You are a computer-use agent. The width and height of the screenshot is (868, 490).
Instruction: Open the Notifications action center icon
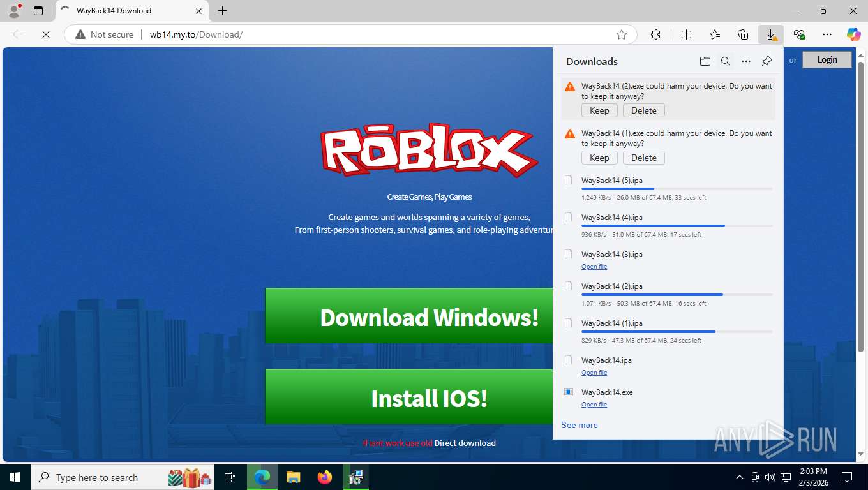pos(847,477)
